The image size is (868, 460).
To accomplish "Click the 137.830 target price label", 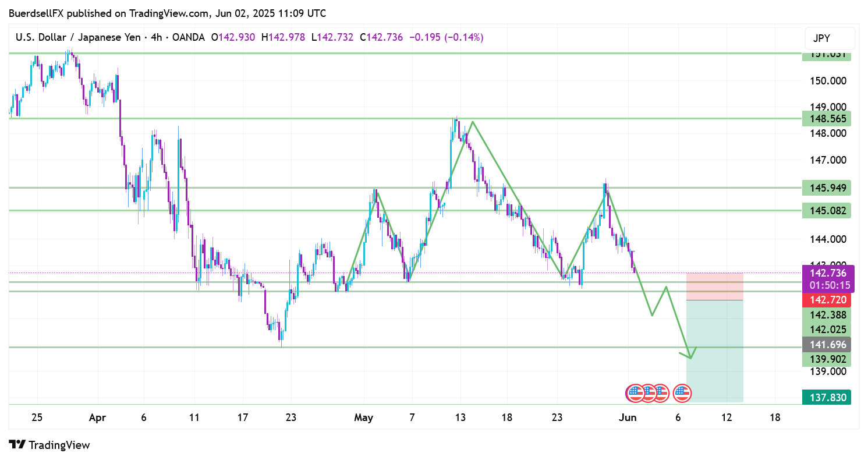I will (x=827, y=397).
